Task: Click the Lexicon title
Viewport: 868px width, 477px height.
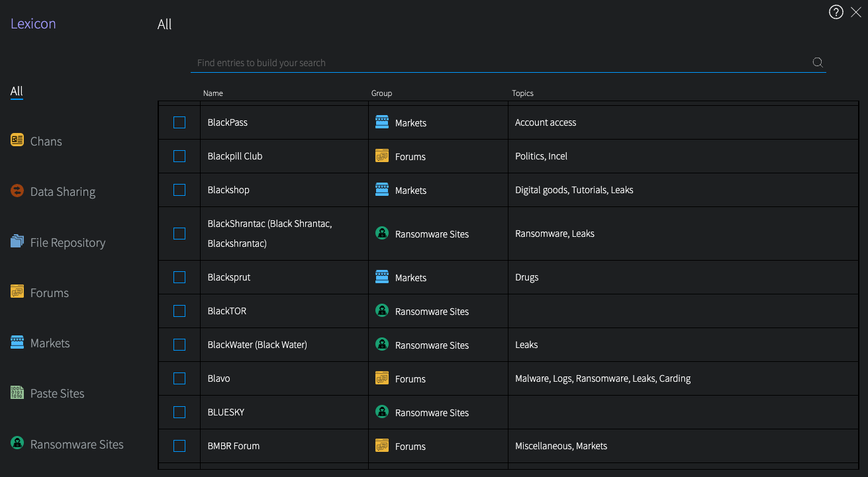Action: coord(33,24)
